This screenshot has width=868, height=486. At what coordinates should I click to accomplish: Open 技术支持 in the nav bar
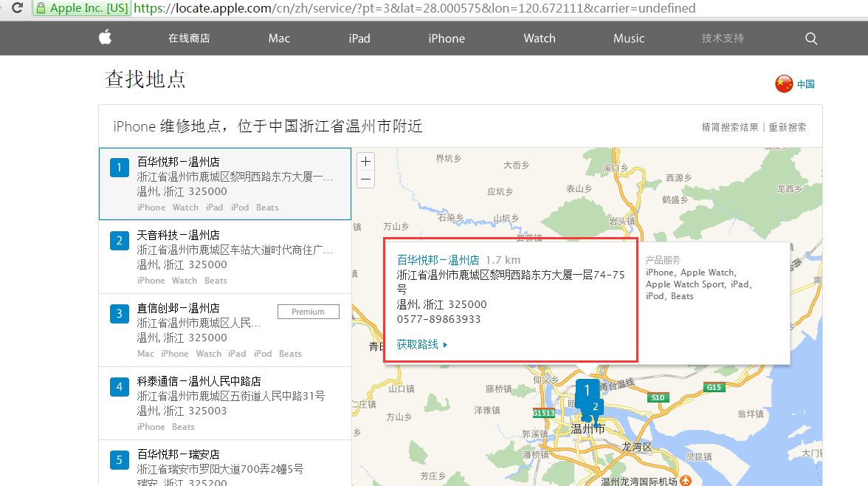click(x=723, y=38)
